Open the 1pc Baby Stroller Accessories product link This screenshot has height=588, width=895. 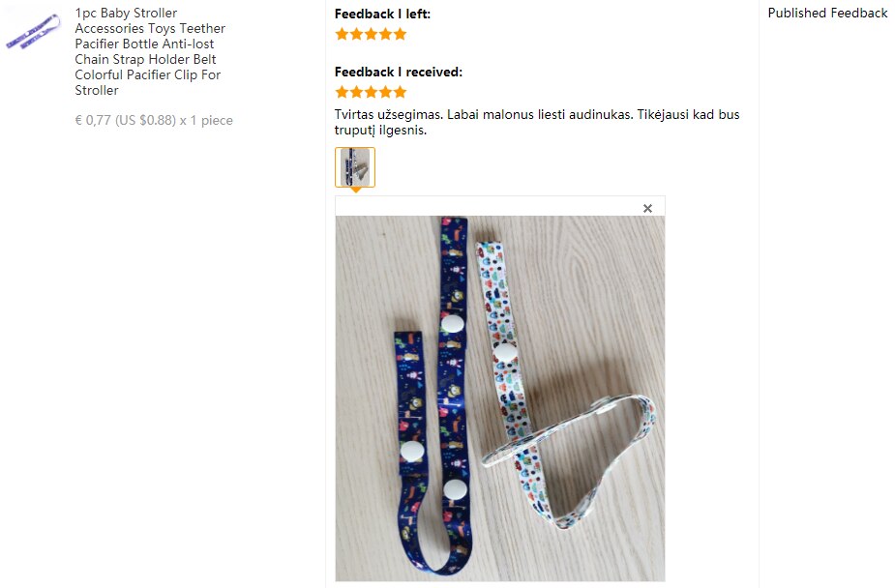[150, 51]
